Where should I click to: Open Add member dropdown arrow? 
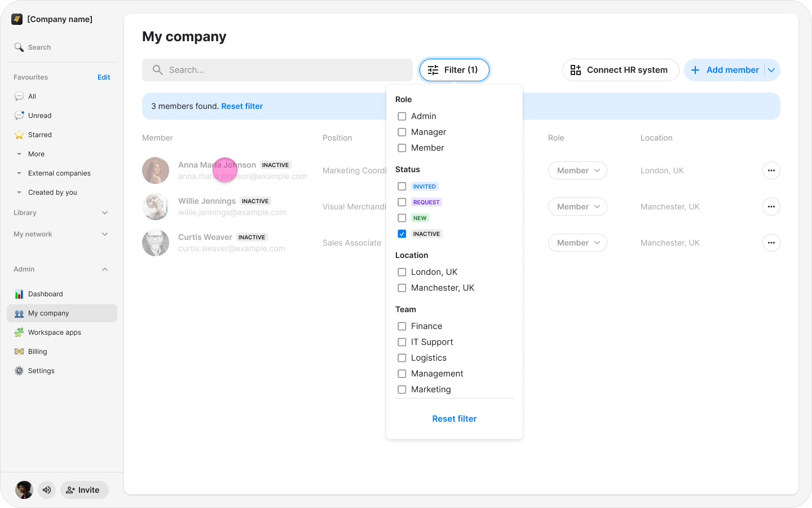click(x=771, y=70)
